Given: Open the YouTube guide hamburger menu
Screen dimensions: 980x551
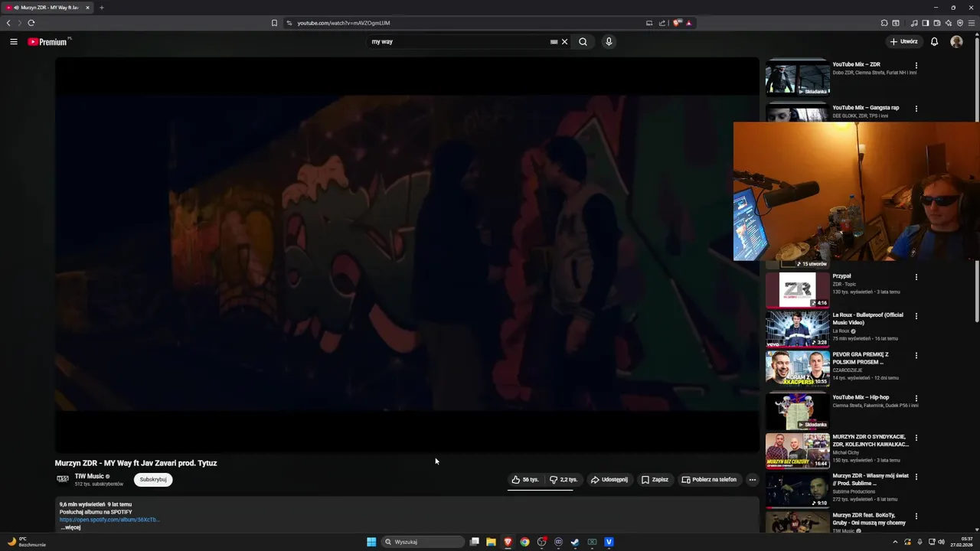Looking at the screenshot, I should [x=14, y=42].
